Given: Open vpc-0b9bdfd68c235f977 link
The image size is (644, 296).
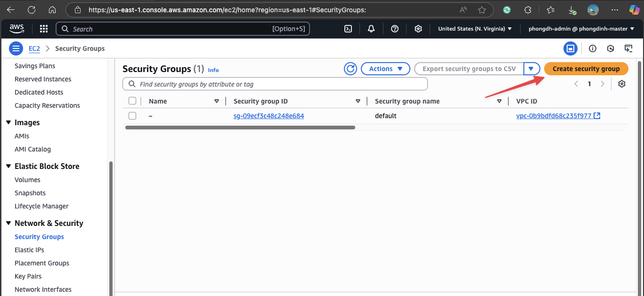Looking at the screenshot, I should click(x=554, y=116).
